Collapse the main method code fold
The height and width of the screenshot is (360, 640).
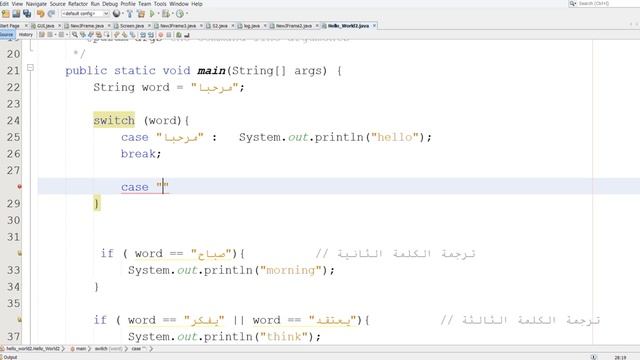(30, 68)
